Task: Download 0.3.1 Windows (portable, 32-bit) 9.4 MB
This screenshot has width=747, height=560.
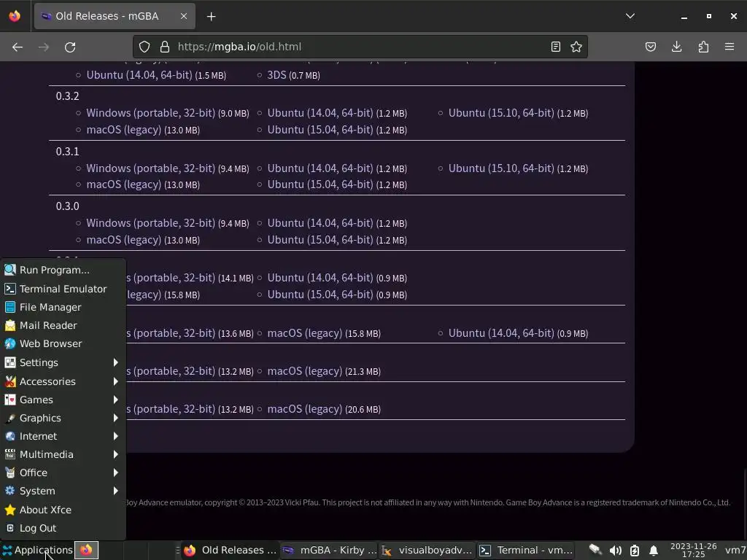Action: [x=150, y=168]
